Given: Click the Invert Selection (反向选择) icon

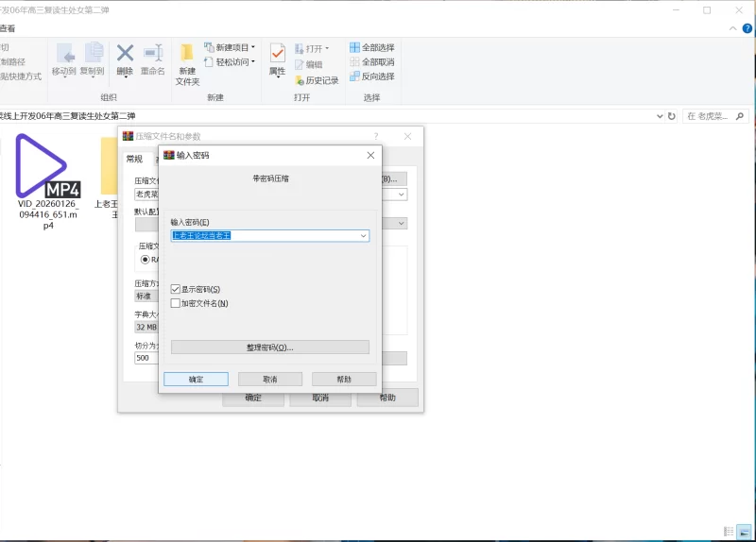Looking at the screenshot, I should point(354,76).
